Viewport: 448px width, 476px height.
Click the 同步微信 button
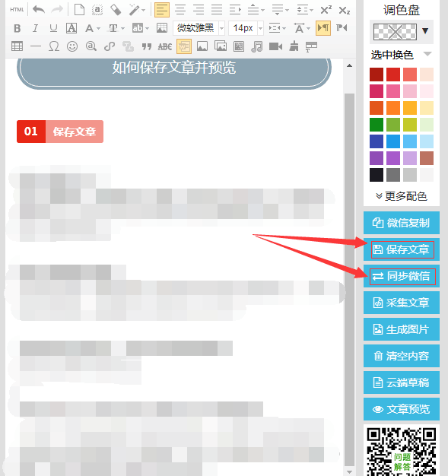(x=402, y=276)
